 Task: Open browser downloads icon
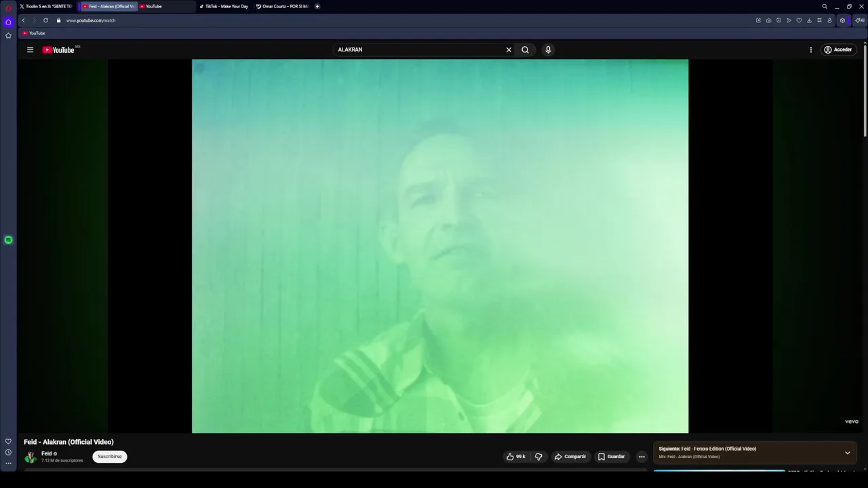pos(809,20)
